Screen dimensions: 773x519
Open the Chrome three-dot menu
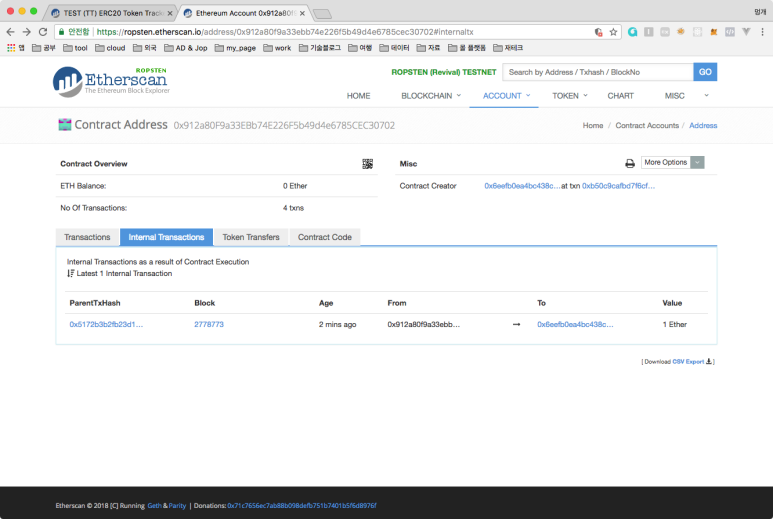click(762, 32)
